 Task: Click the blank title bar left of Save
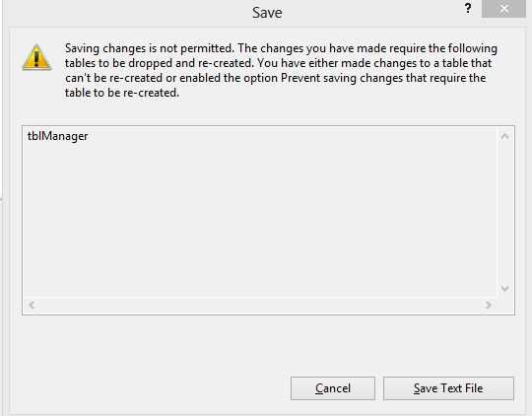coord(129,13)
